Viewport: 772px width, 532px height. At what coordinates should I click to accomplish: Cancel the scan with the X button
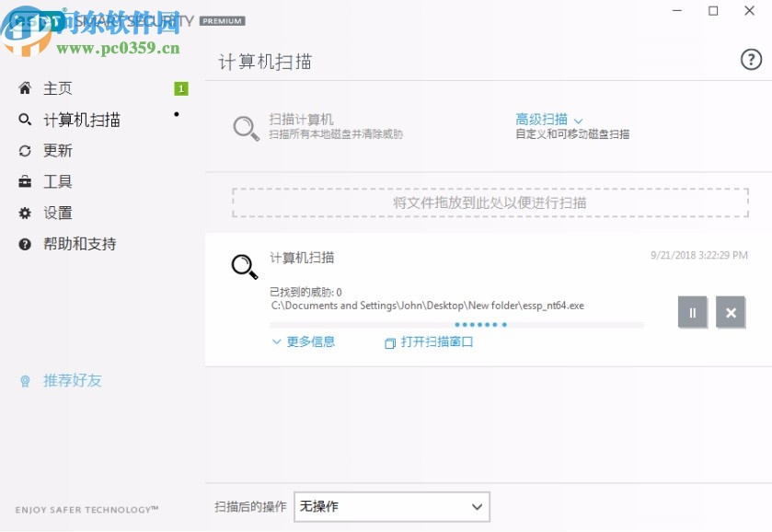point(732,312)
